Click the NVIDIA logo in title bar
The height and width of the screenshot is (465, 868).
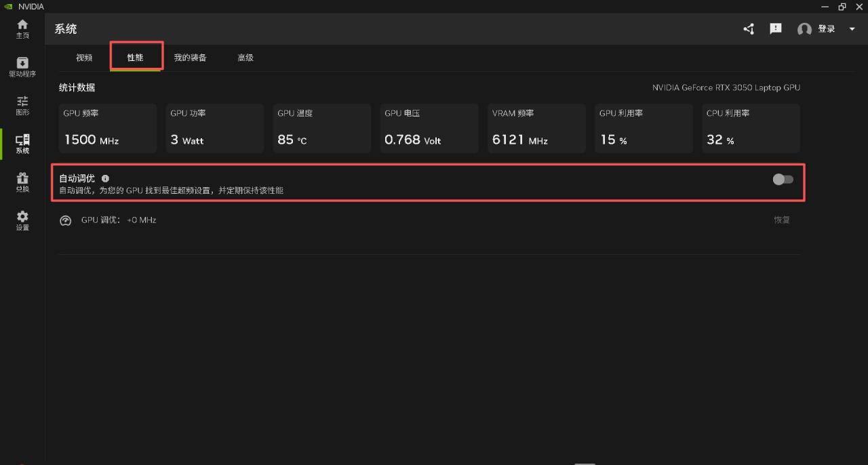pyautogui.click(x=8, y=6)
